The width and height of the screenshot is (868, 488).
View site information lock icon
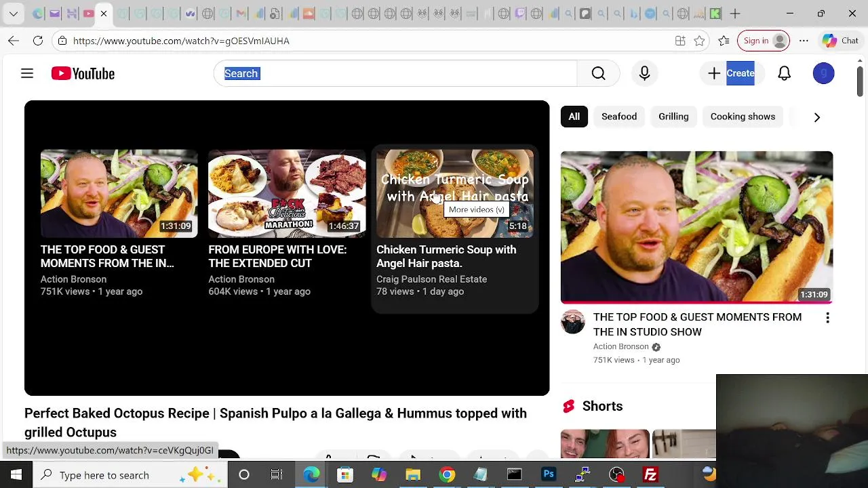tap(62, 41)
